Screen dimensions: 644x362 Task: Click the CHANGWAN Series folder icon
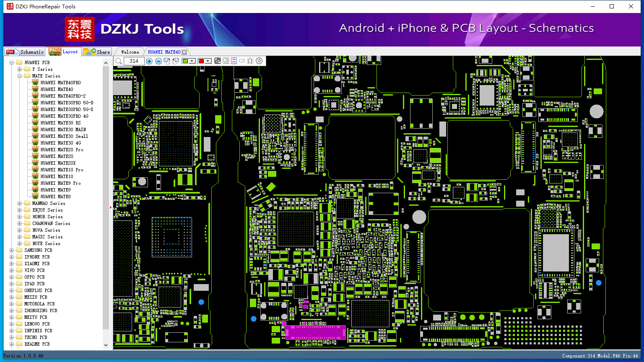point(27,223)
